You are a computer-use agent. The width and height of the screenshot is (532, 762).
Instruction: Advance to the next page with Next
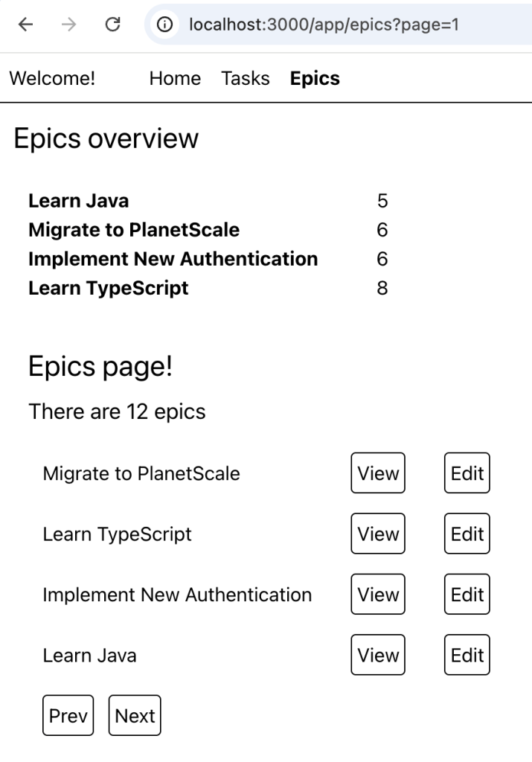[135, 715]
